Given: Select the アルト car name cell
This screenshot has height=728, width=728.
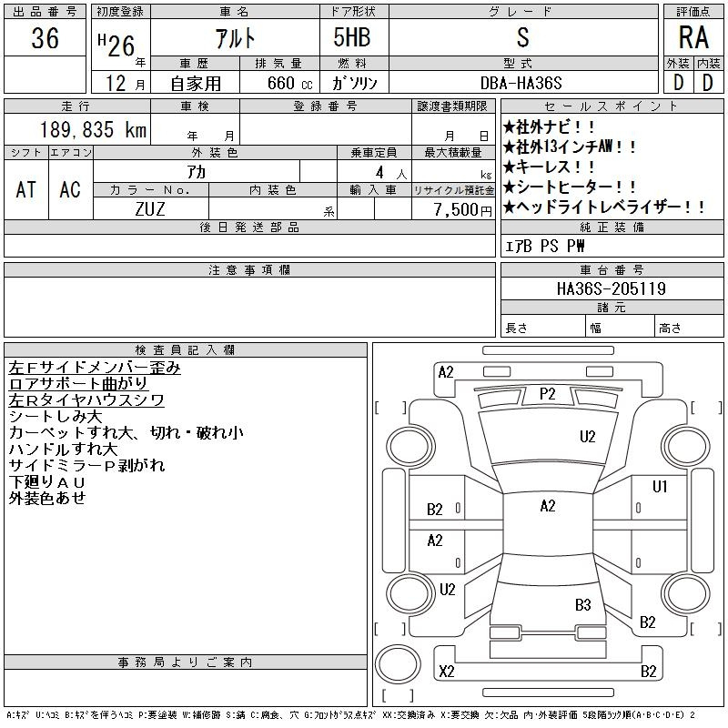Looking at the screenshot, I should click(234, 38).
